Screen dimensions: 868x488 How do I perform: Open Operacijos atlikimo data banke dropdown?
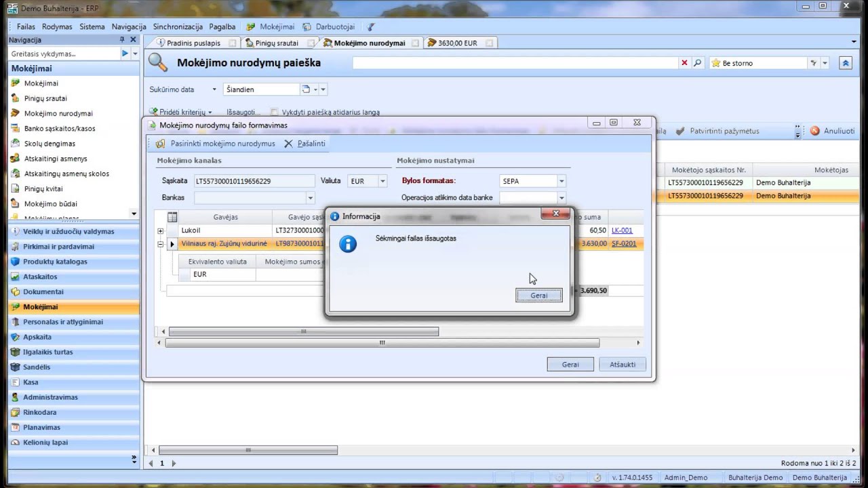click(561, 198)
